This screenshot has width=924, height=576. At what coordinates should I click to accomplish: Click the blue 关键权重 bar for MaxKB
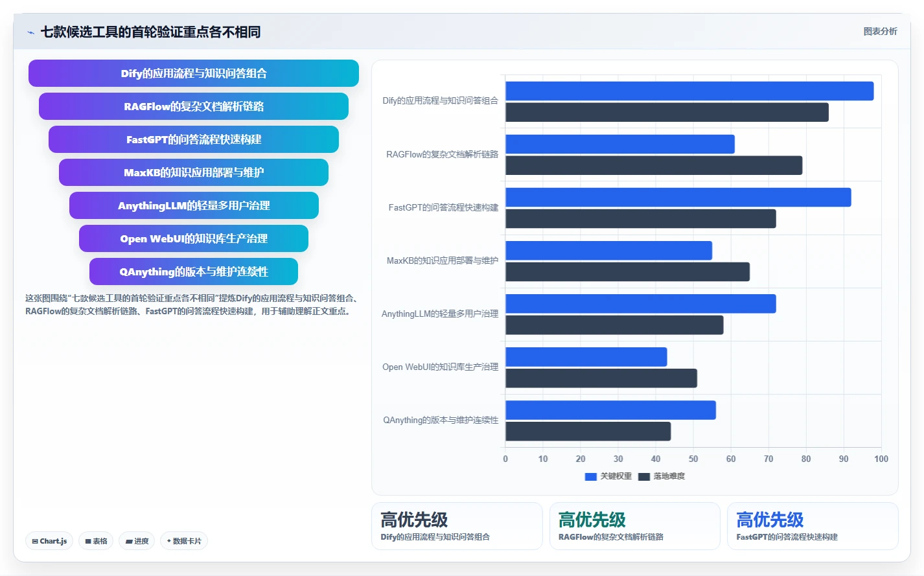608,251
